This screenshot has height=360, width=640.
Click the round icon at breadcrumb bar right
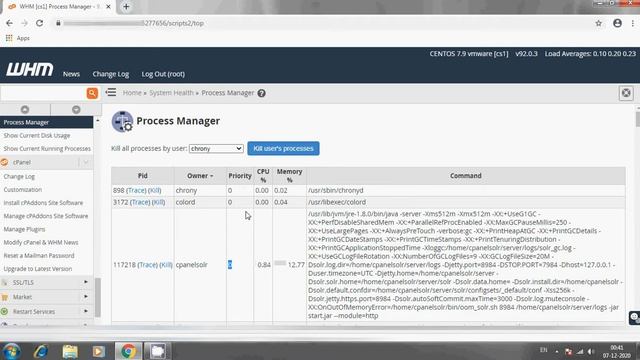pos(626,93)
